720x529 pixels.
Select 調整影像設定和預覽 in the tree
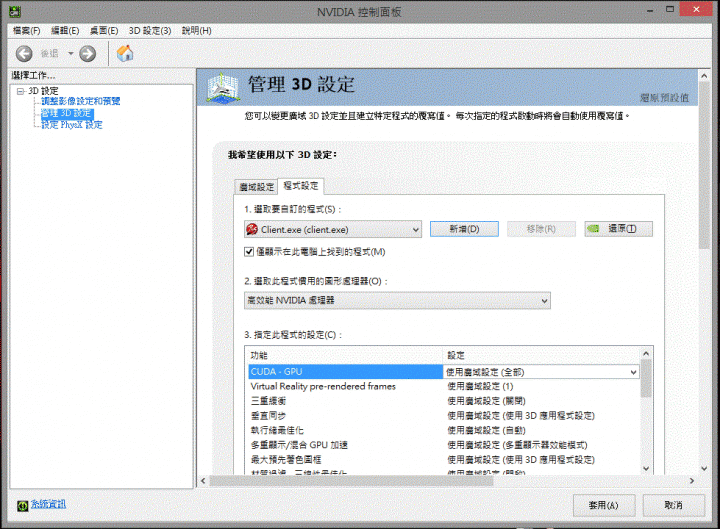81,101
